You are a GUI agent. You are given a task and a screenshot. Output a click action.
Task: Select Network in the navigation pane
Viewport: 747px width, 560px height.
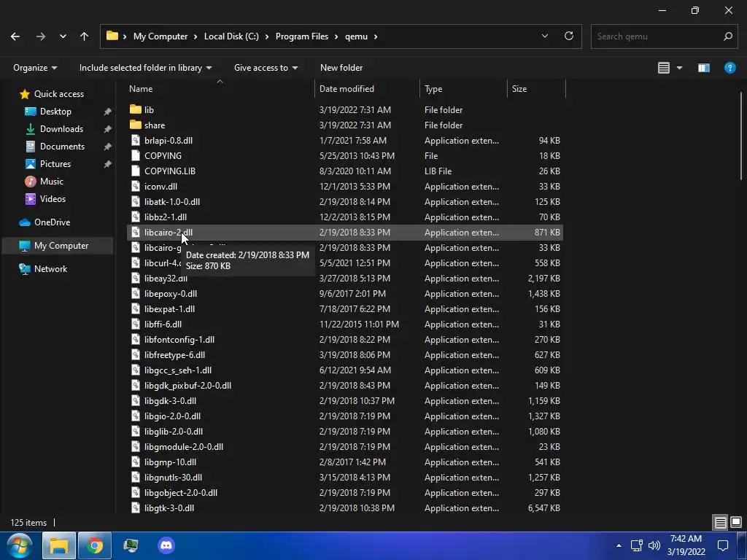tap(50, 269)
